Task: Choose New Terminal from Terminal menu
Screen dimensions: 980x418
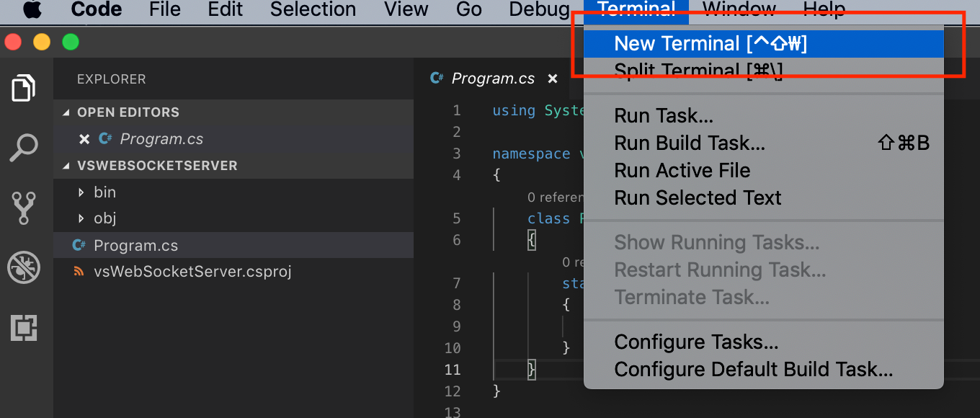Action: click(763, 44)
